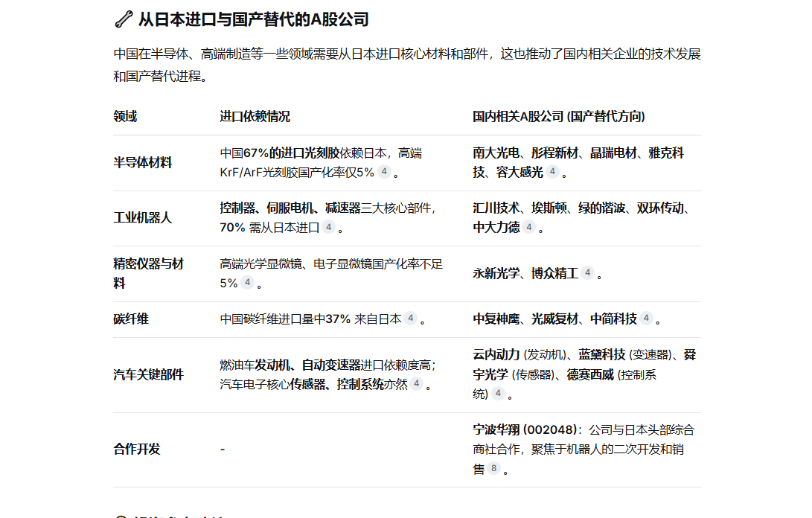
Task: Open citation 4 after 需从日本进口
Action: pyautogui.click(x=328, y=227)
